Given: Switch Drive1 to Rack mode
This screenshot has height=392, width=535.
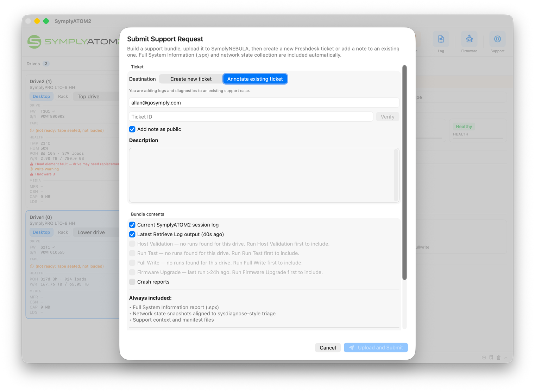Looking at the screenshot, I should [63, 232].
